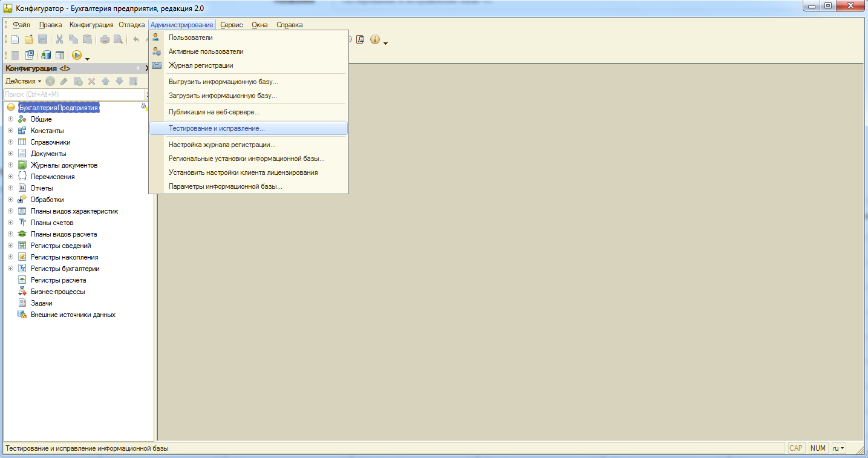Image resolution: width=868 pixels, height=458 pixels.
Task: Click the Paste clipboard icon
Action: (87, 39)
